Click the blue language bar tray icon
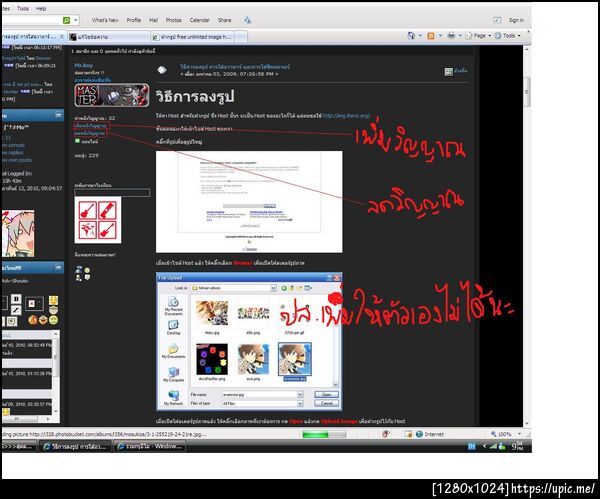The image size is (600, 499). 471,446
